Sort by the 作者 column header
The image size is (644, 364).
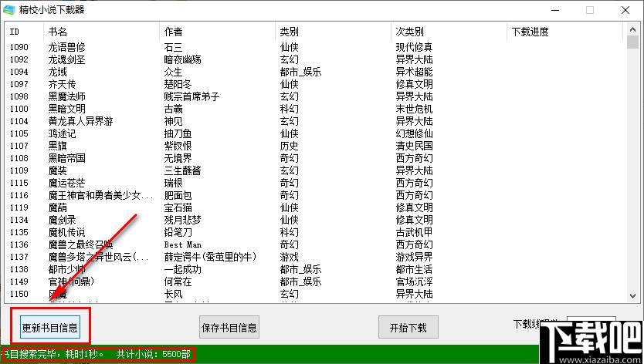point(217,32)
